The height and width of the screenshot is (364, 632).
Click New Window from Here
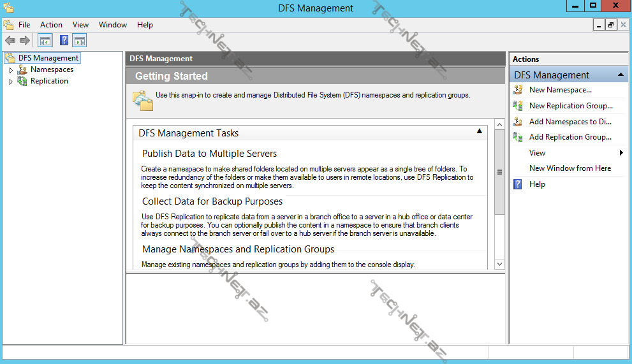click(570, 168)
